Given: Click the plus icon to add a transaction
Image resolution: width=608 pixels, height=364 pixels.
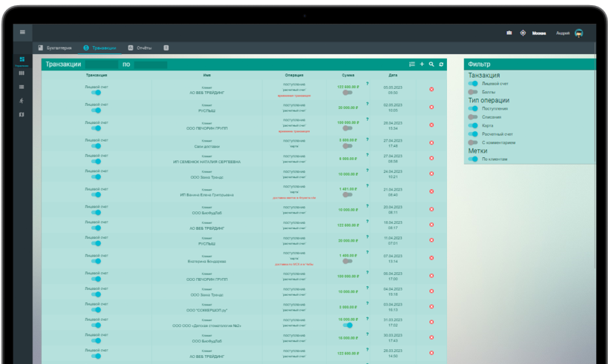Looking at the screenshot, I should 422,64.
